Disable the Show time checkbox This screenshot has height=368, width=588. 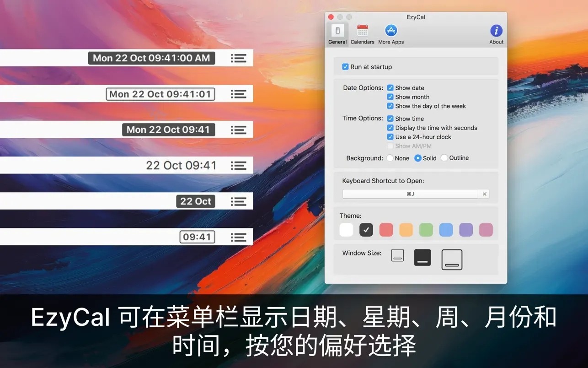(390, 119)
